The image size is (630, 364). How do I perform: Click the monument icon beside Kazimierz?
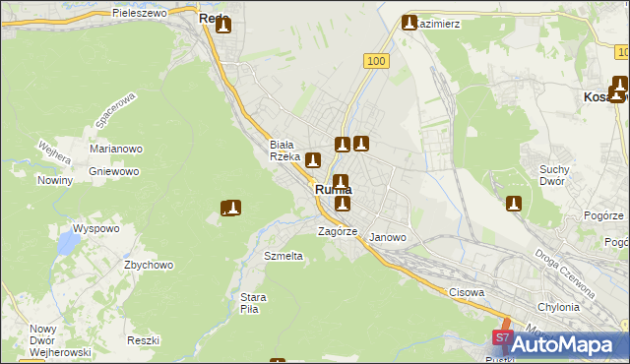409,23
